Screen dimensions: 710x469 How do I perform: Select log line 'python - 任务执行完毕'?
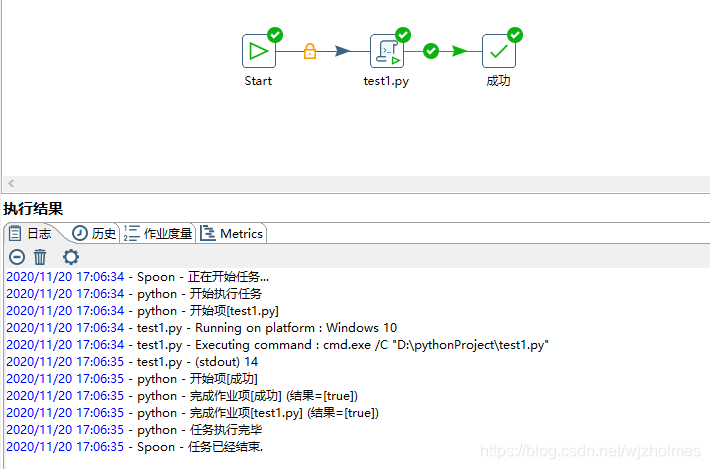(x=134, y=430)
